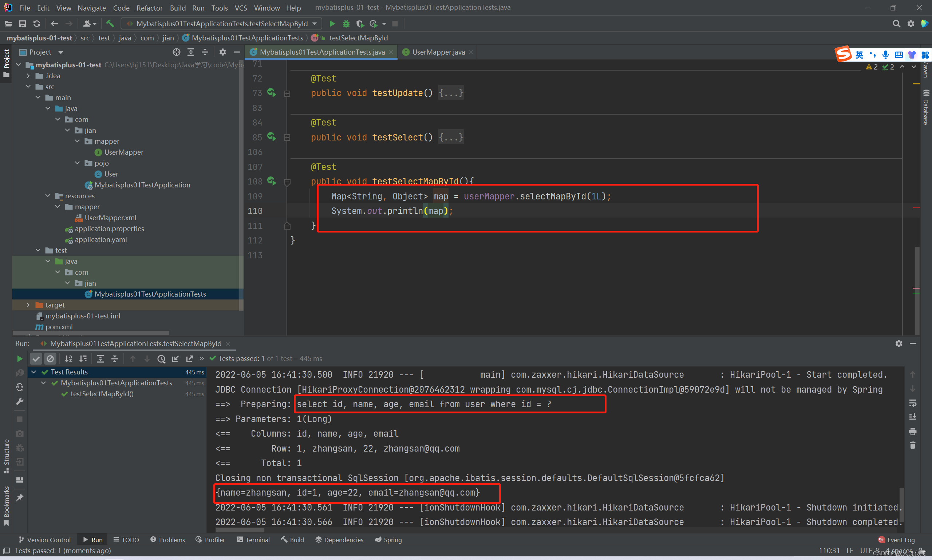Run testUpdate via gutter icon on line 73
Image resolution: width=932 pixels, height=560 pixels.
(272, 92)
